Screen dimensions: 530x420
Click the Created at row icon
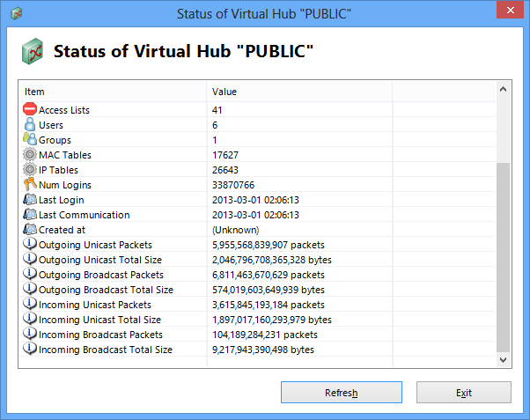point(30,229)
